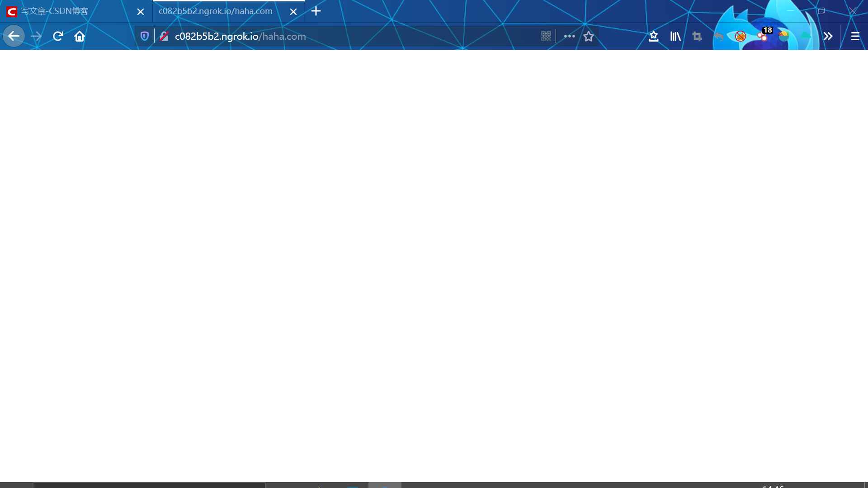This screenshot has height=488, width=868.
Task: Reload the current page
Action: click(58, 36)
